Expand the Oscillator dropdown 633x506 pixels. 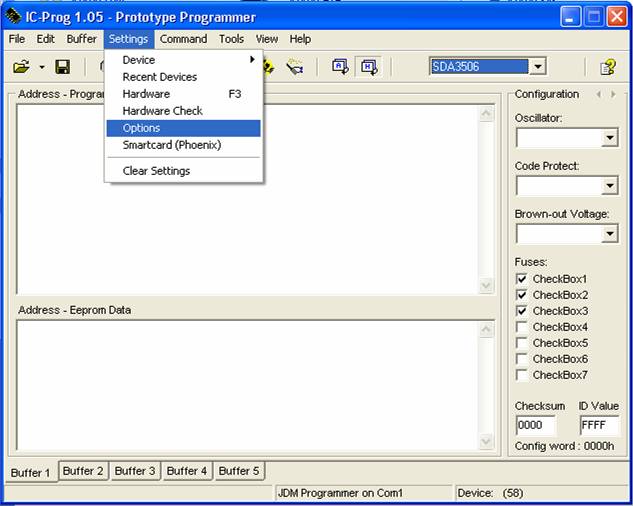pos(610,138)
